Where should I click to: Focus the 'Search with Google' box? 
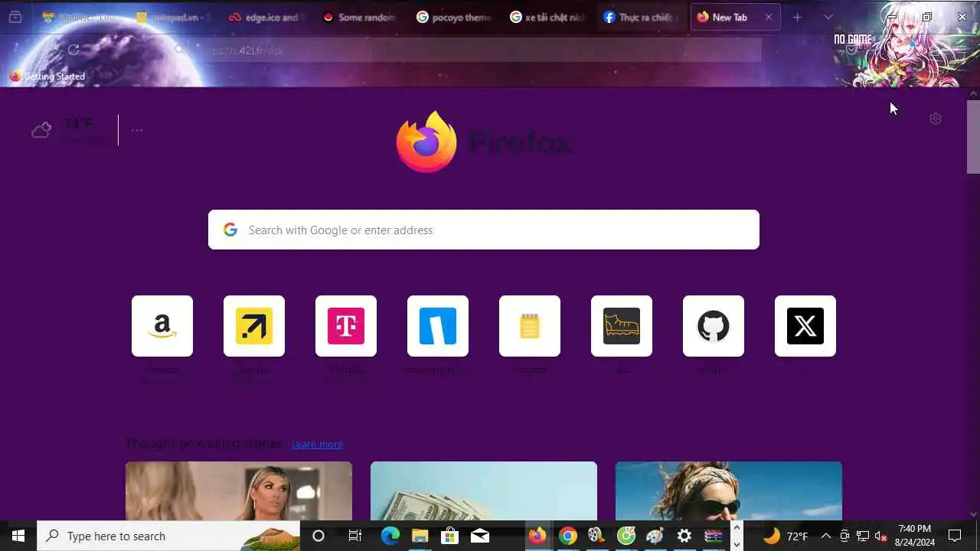(x=484, y=230)
